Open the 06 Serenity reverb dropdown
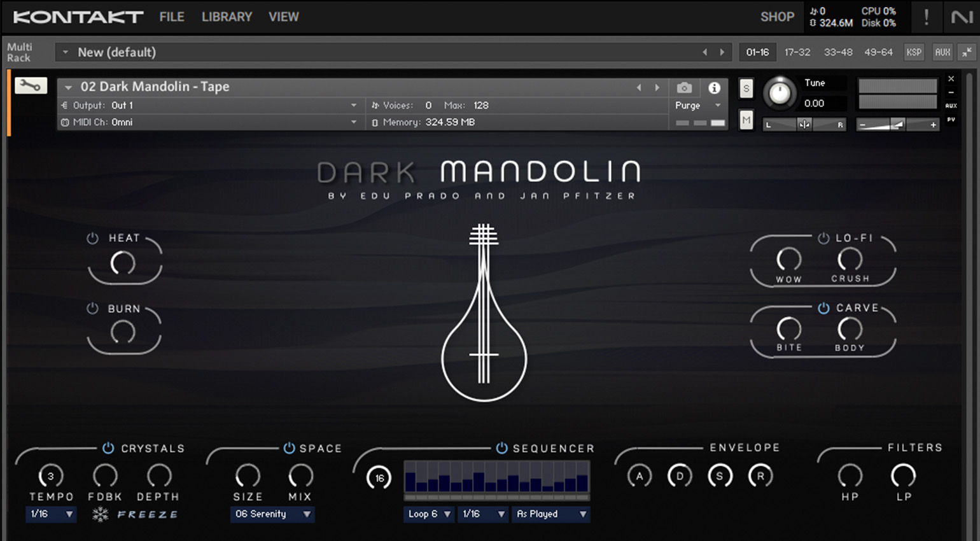The width and height of the screenshot is (980, 541). tap(272, 514)
